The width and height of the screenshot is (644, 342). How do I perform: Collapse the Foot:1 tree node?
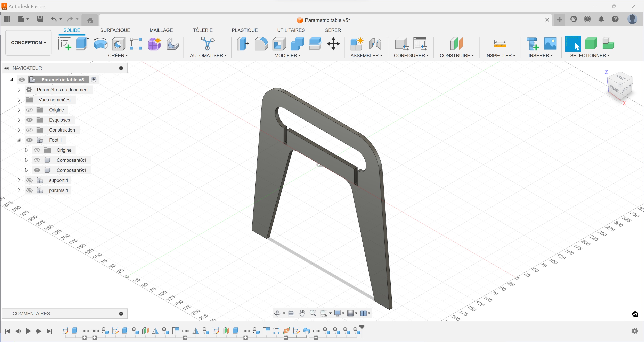click(19, 140)
